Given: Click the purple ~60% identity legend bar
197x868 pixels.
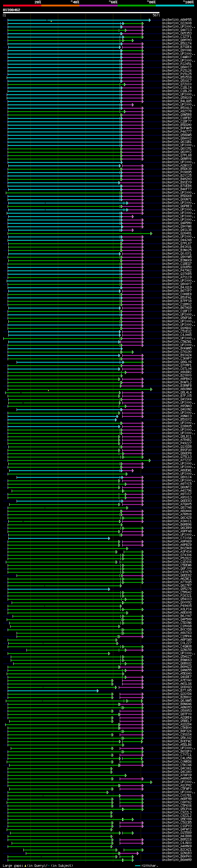Looking at the screenshot, I should click(x=98, y=6).
